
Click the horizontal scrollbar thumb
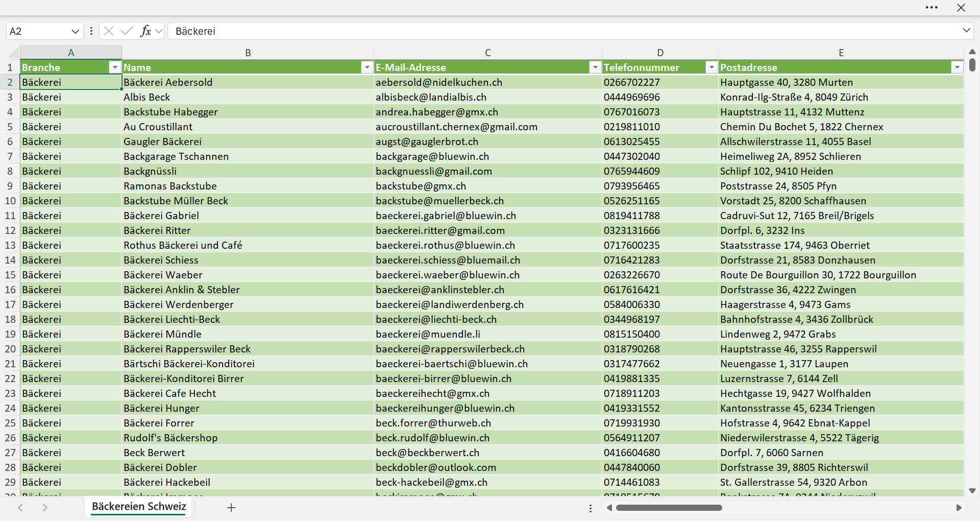click(669, 508)
